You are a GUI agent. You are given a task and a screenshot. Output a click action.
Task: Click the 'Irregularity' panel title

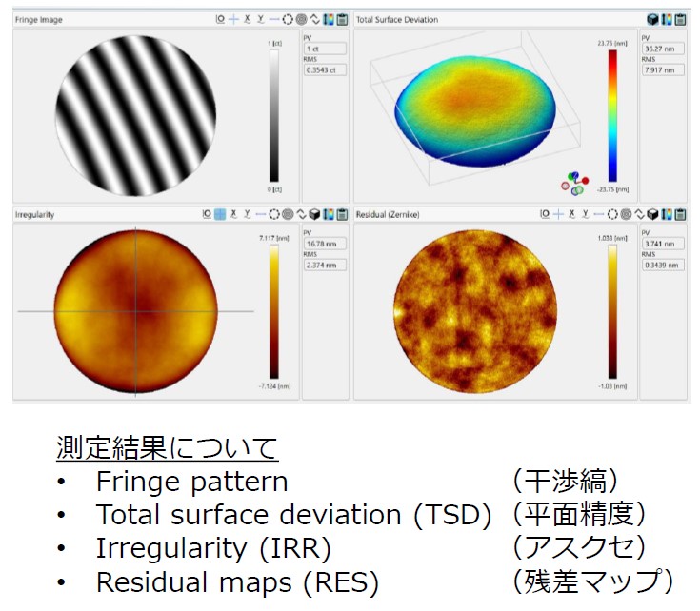tap(35, 214)
